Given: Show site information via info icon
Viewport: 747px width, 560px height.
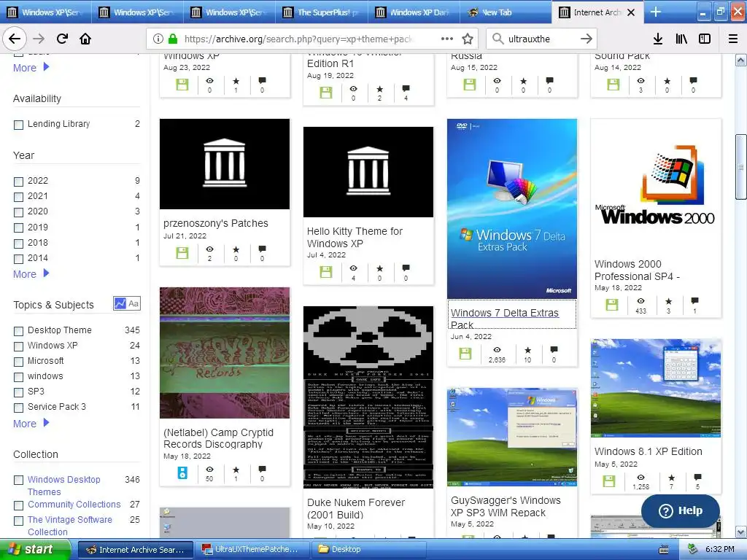Looking at the screenshot, I should (158, 39).
